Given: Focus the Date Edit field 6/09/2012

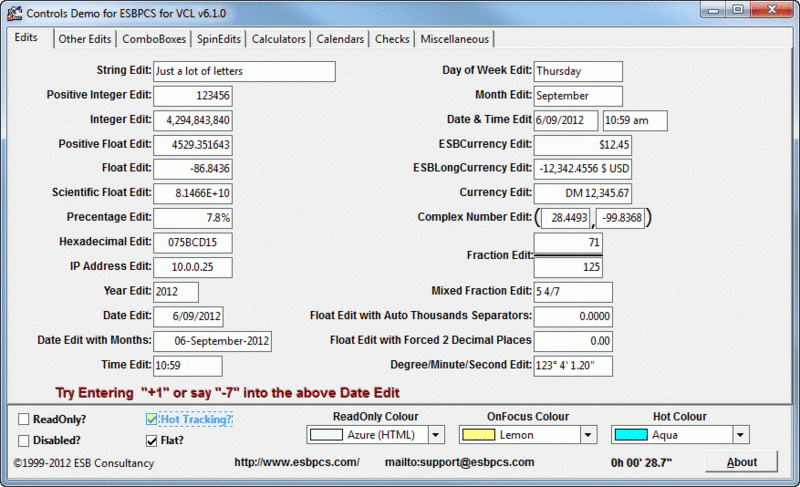Looking at the screenshot, I should click(x=188, y=316).
